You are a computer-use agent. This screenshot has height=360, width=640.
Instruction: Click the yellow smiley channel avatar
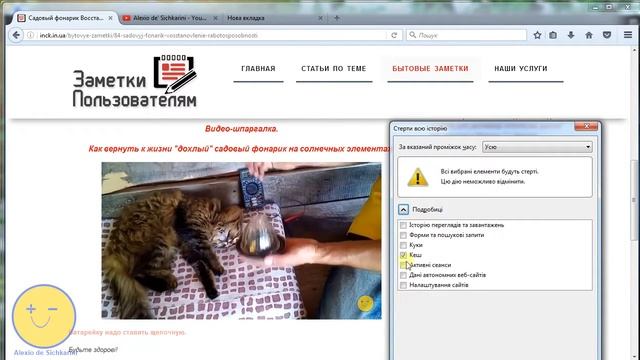[x=44, y=316]
